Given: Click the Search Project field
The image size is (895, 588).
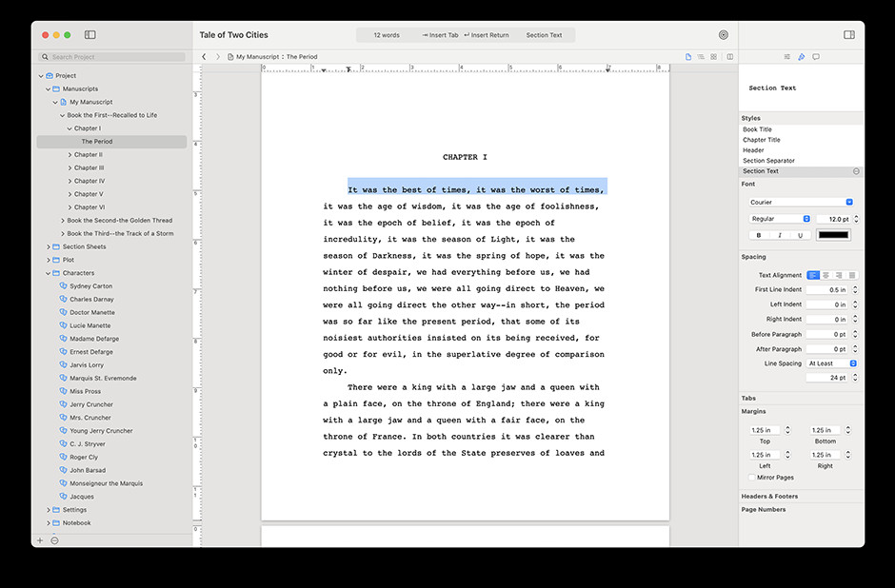Looking at the screenshot, I should click(x=112, y=57).
